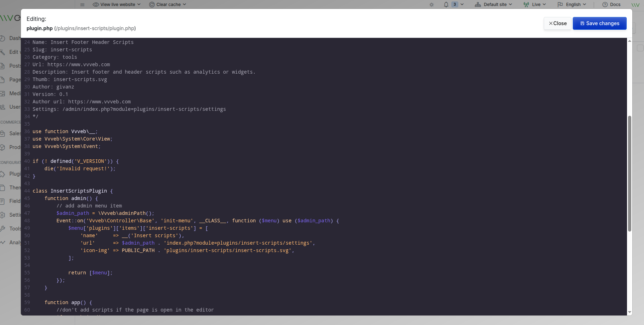This screenshot has width=644, height=325.
Task: Select the Products sidebar icon
Action: [x=11, y=147]
